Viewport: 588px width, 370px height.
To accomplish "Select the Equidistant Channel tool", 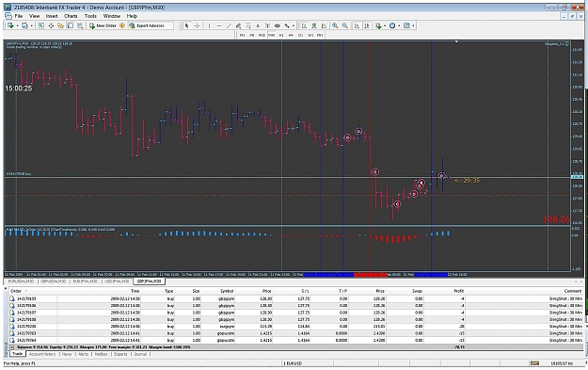I will (x=238, y=25).
